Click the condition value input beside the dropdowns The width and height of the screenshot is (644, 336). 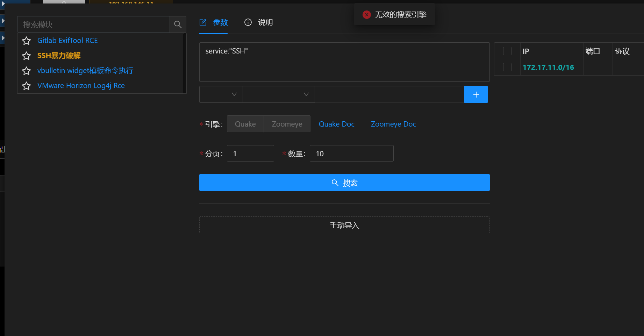(x=389, y=94)
